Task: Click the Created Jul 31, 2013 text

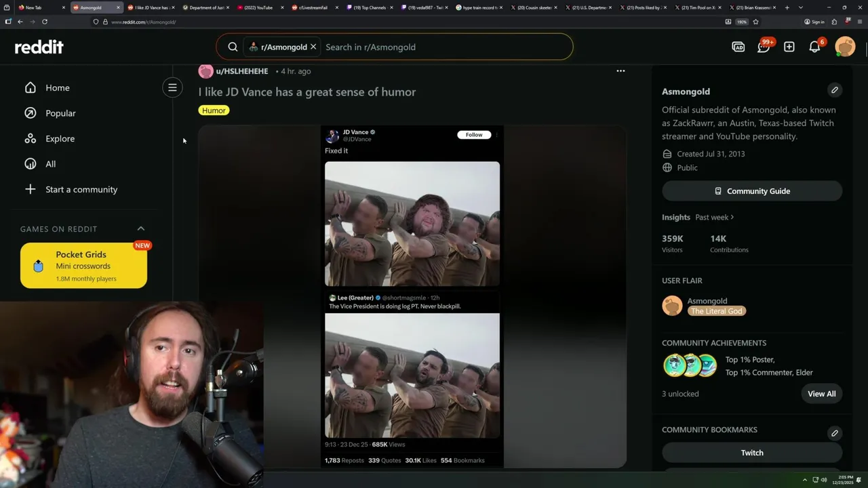Action: pos(711,154)
